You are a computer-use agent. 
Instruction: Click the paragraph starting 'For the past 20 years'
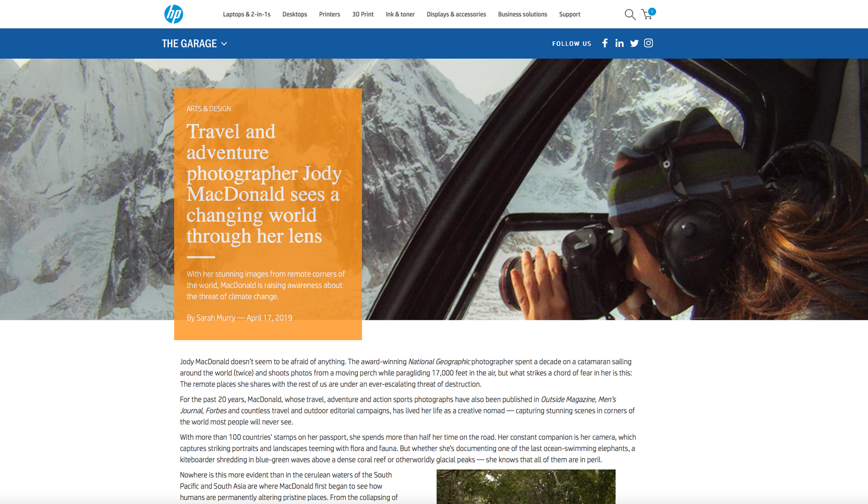tap(407, 410)
